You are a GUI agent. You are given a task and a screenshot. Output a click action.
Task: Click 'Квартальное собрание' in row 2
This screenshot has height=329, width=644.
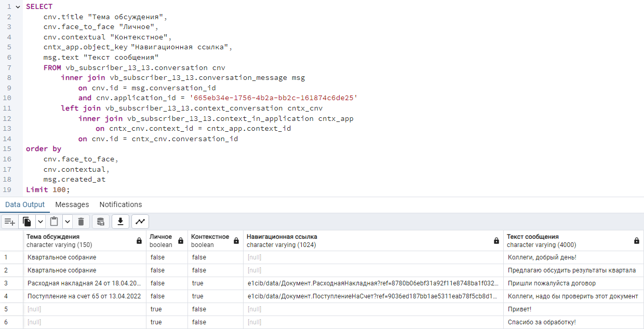tap(85, 270)
